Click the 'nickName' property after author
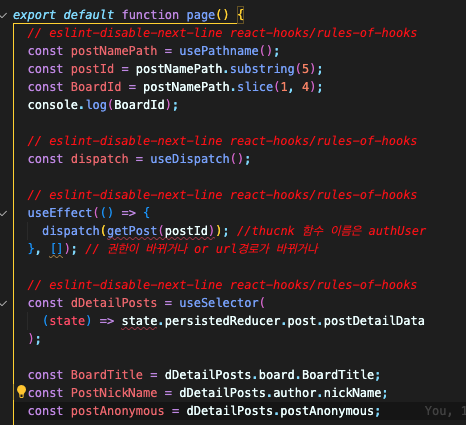 click(352, 393)
